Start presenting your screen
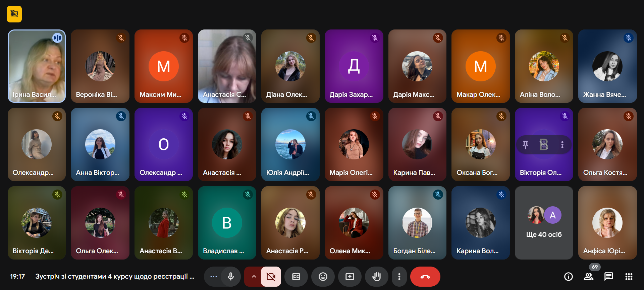 (x=350, y=277)
